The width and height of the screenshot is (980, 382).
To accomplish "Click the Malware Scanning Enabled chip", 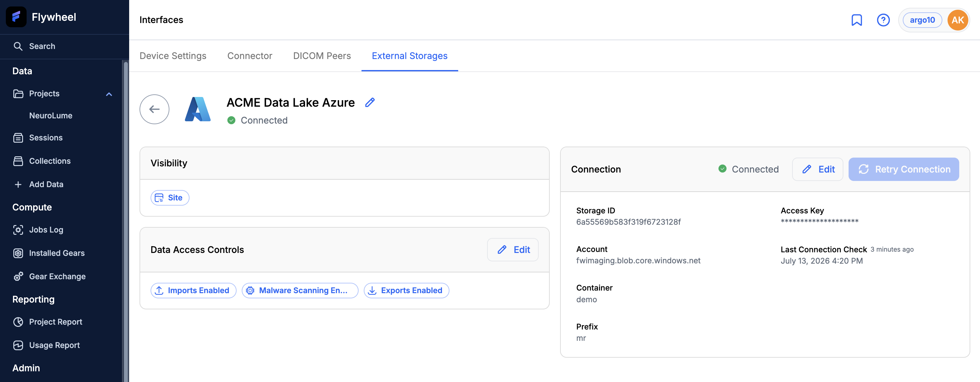I will point(300,291).
